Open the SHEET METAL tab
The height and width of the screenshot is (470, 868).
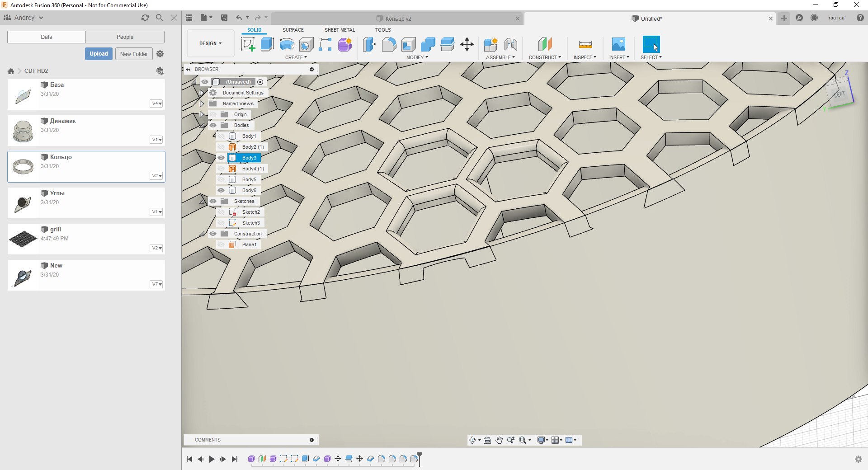340,30
